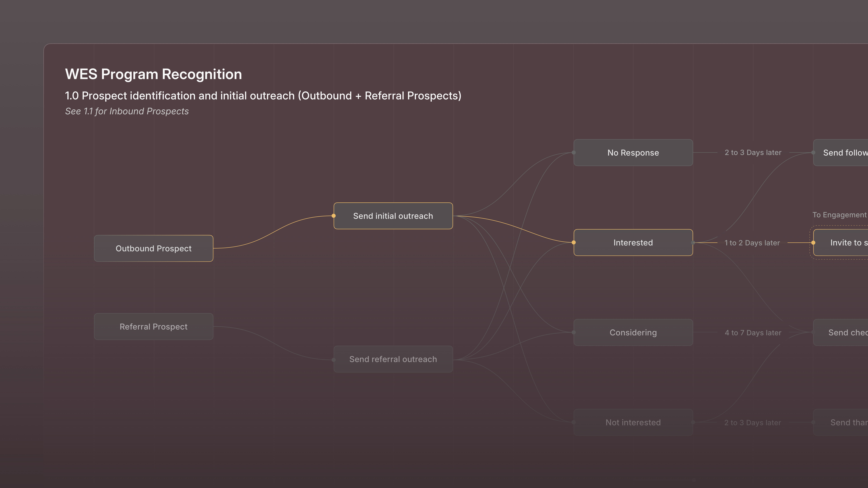Select the Outbound Prospect node

[x=154, y=248]
